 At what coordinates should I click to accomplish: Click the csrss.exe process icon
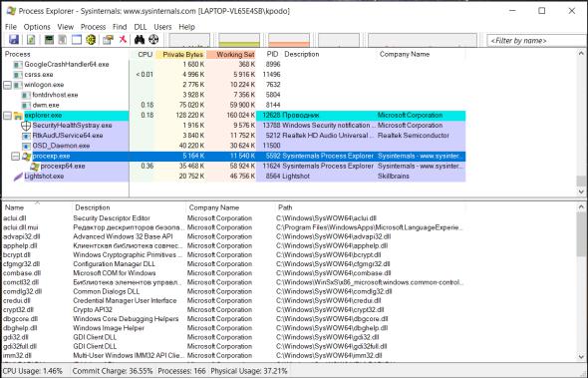(18, 75)
